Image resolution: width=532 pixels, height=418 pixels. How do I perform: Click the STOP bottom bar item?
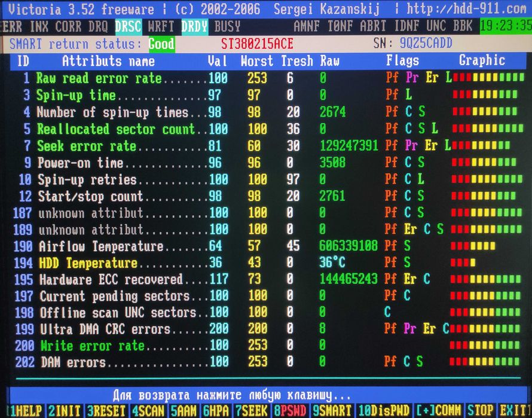[x=481, y=411]
